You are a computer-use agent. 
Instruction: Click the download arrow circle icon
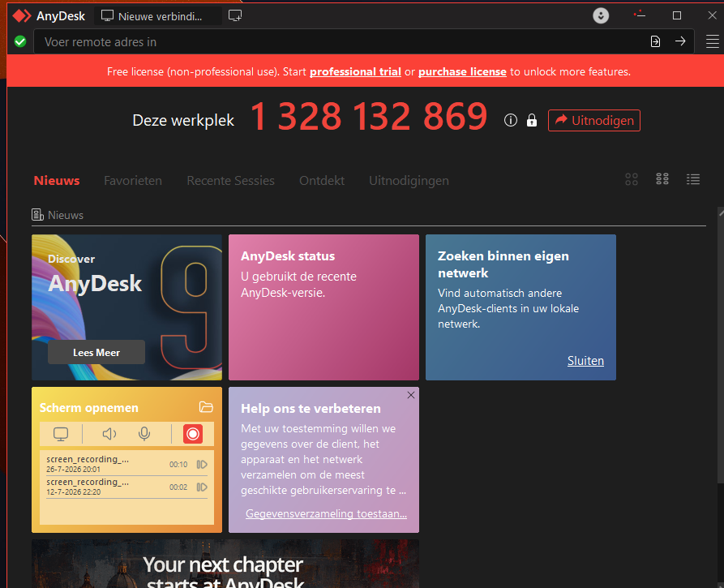601,15
